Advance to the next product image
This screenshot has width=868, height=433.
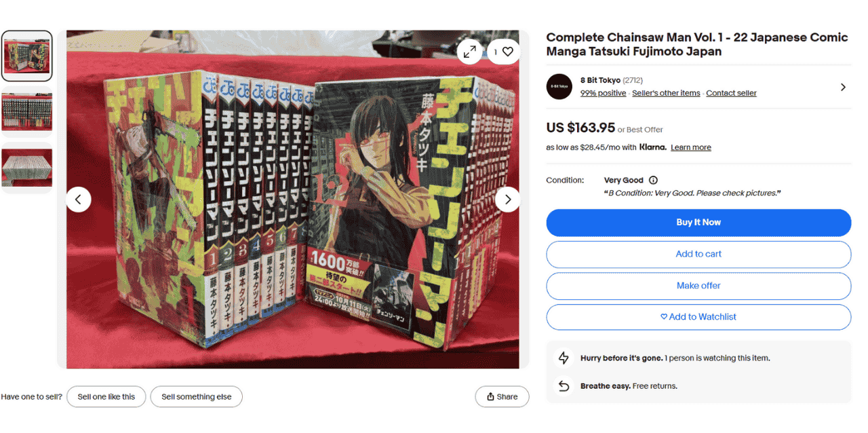507,200
